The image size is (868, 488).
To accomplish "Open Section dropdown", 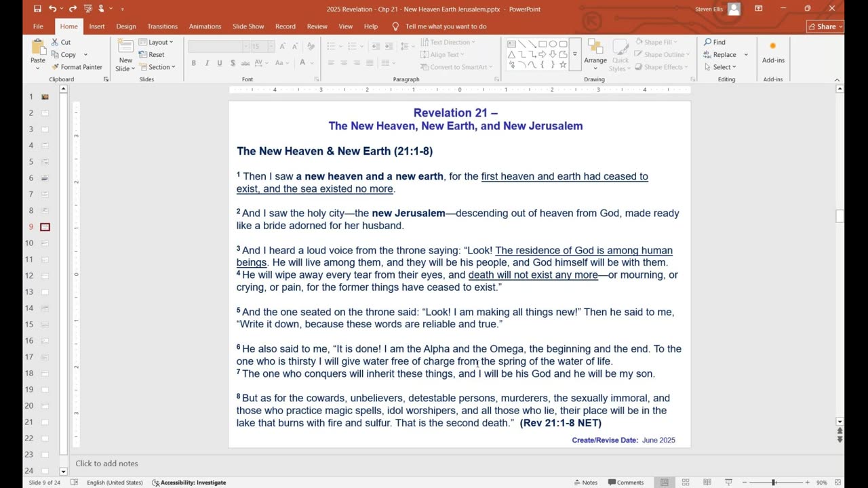I will [157, 67].
